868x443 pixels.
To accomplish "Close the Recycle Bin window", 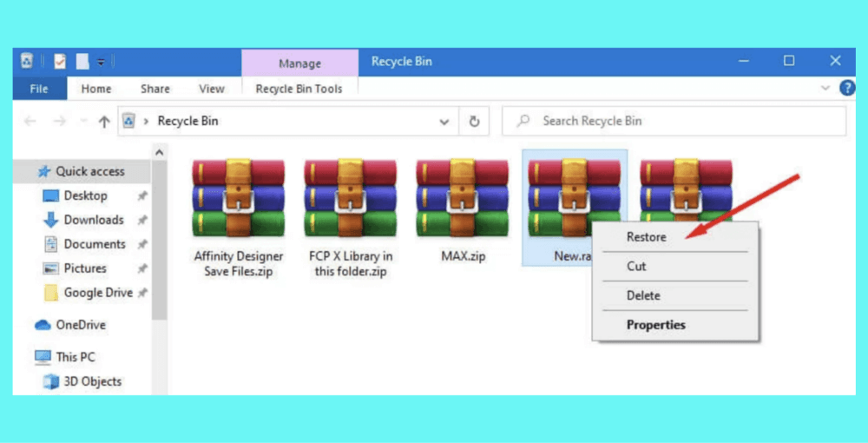I will 835,61.
